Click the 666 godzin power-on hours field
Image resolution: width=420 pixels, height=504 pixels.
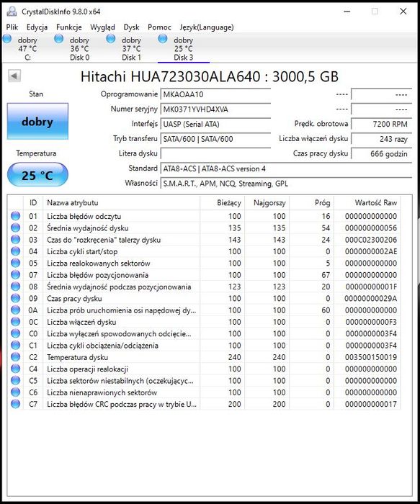click(381, 153)
